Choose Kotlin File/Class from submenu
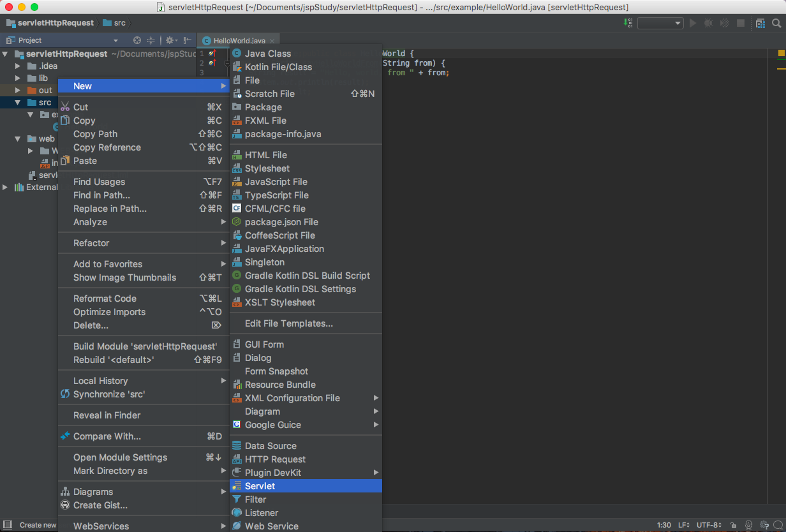This screenshot has height=532, width=786. coord(306,67)
